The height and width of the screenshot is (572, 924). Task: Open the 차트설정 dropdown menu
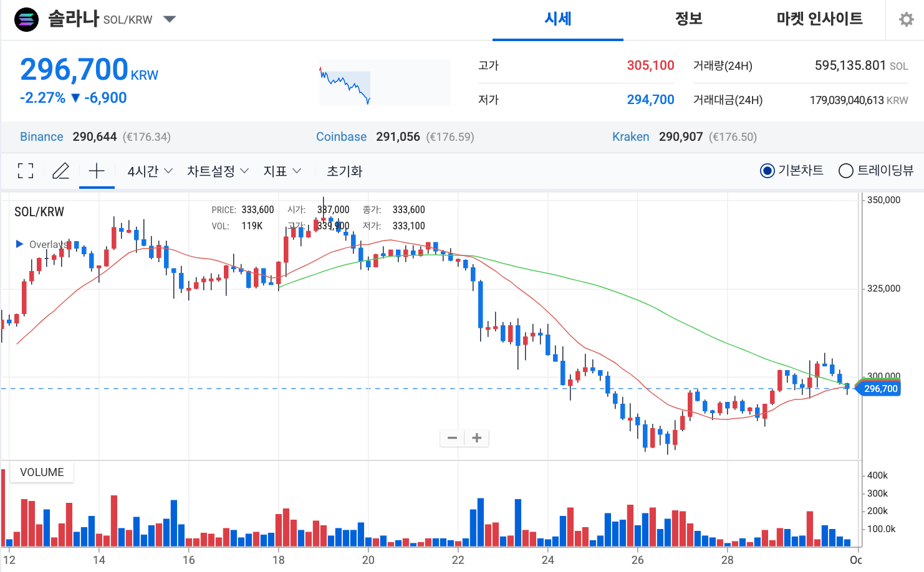(x=217, y=171)
